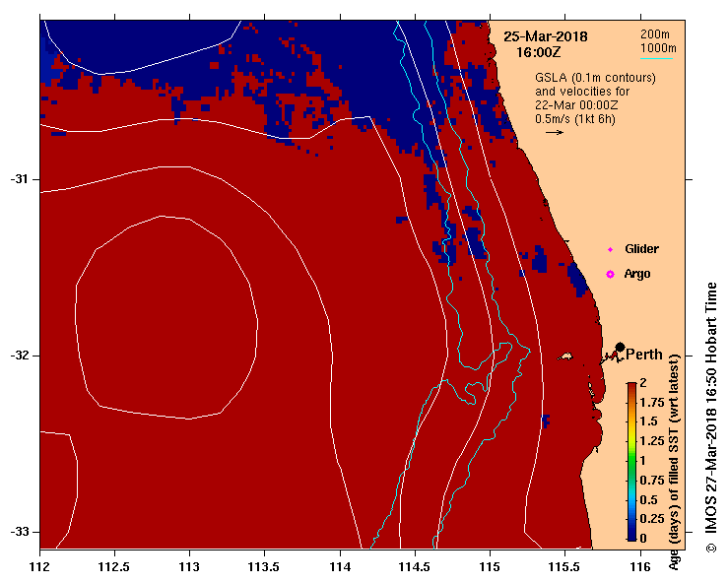Click the longitude axis label 112
The image size is (728, 583).
40,567
